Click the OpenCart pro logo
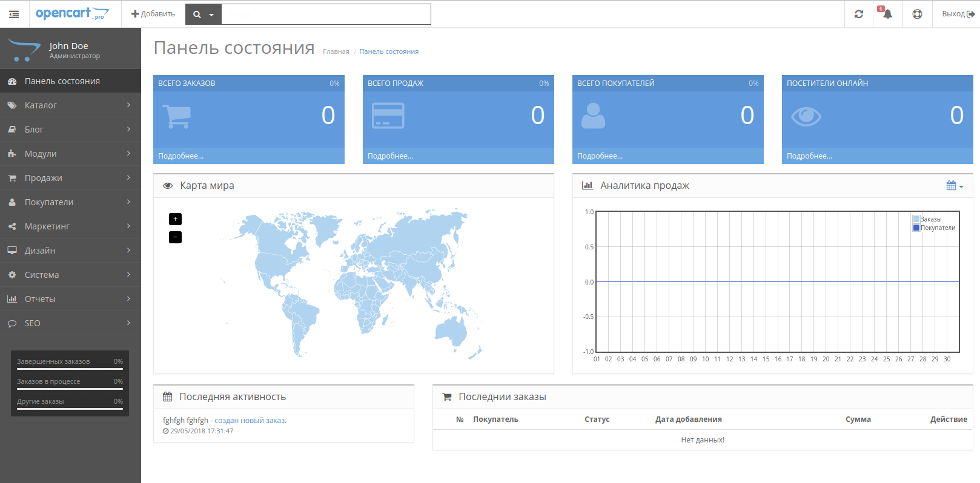 (72, 14)
